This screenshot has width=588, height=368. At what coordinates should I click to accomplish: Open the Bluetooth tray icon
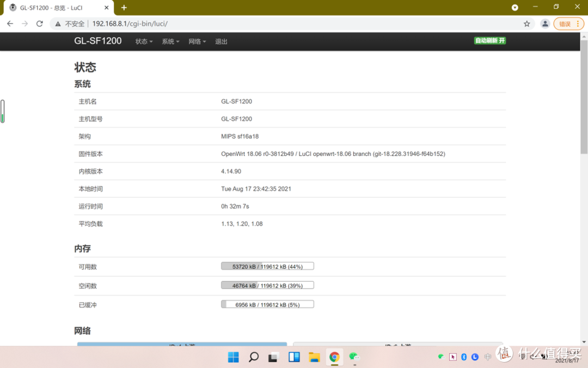(x=464, y=357)
